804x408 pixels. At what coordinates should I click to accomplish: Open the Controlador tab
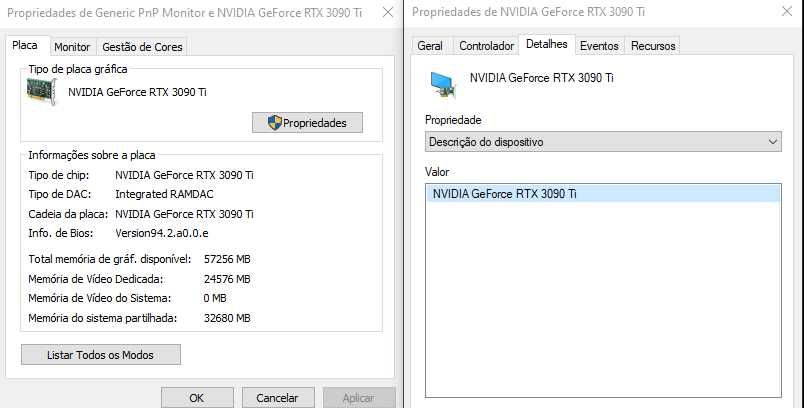point(487,46)
